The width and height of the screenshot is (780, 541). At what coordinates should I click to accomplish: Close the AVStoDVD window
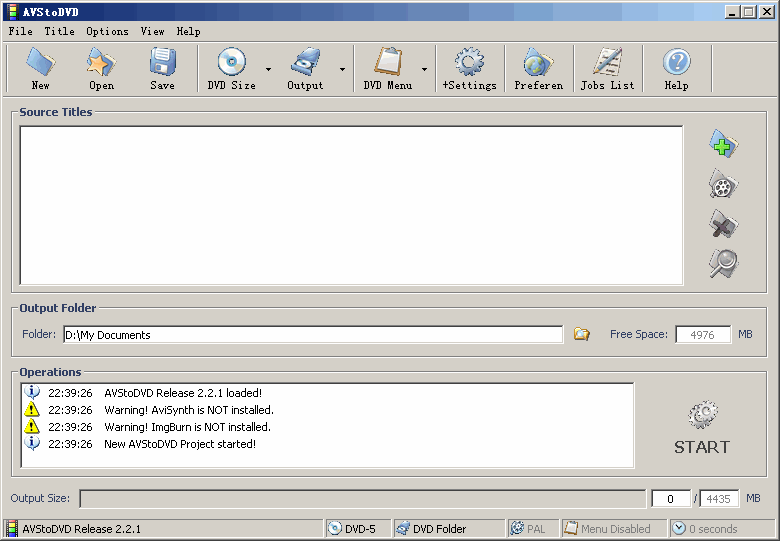[767, 11]
